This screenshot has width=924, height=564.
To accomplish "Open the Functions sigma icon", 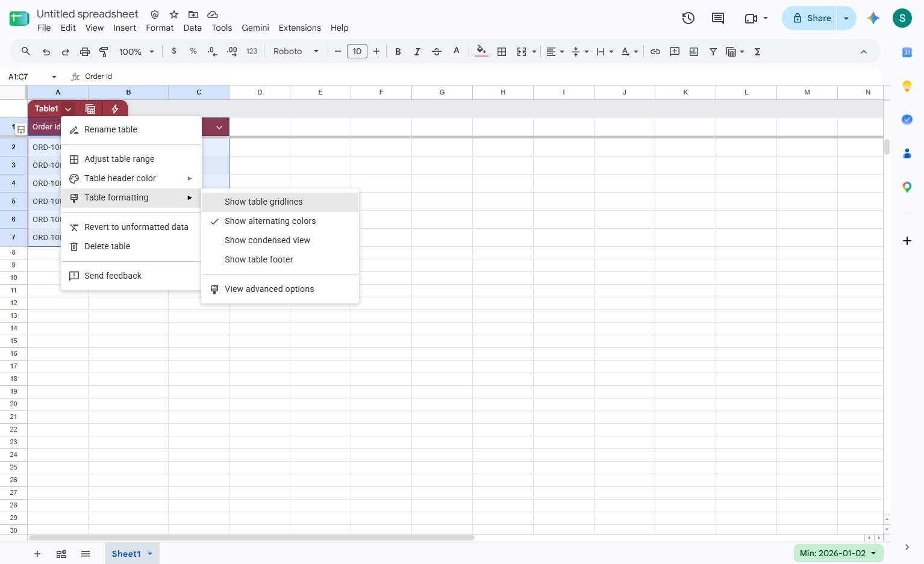I will point(758,52).
